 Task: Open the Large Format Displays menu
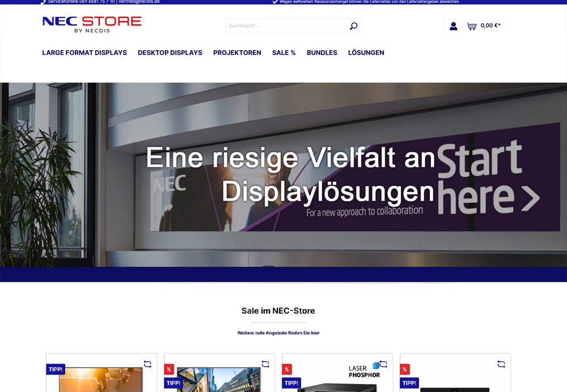point(84,53)
